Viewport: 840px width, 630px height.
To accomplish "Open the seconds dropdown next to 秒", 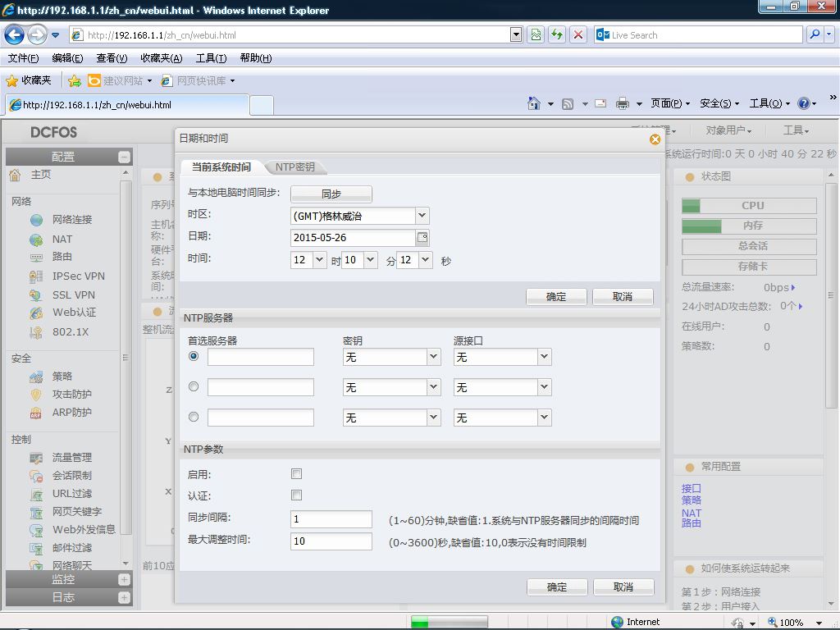I will point(426,260).
